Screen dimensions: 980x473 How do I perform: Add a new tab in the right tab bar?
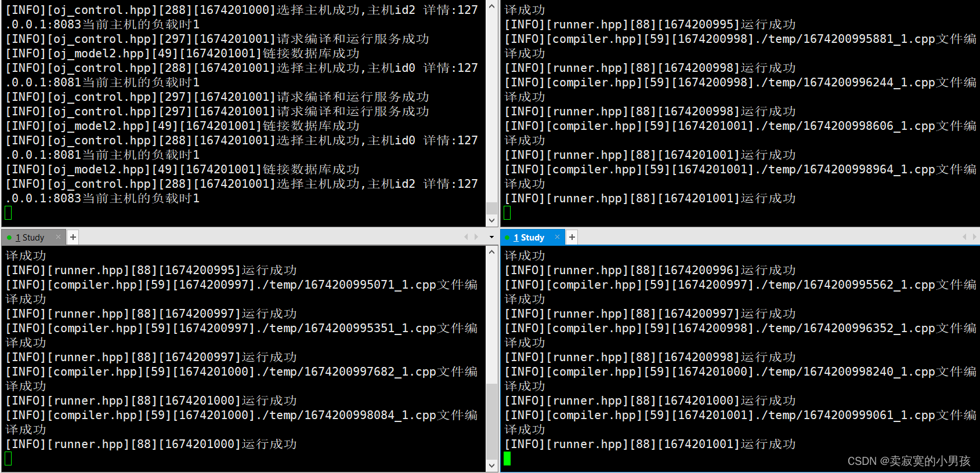572,237
